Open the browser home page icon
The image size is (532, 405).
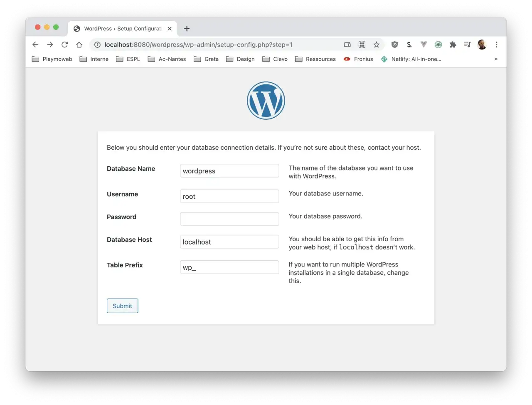(x=79, y=44)
